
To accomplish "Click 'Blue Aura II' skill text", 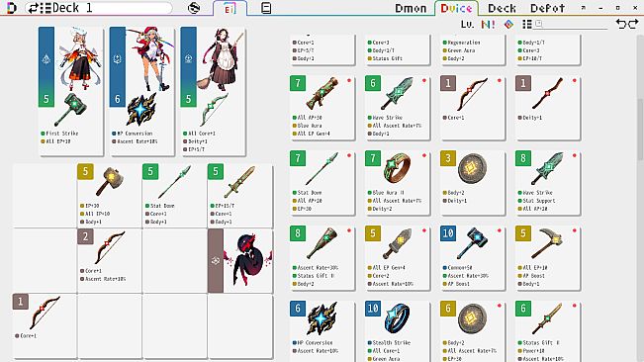I will click(x=389, y=193).
